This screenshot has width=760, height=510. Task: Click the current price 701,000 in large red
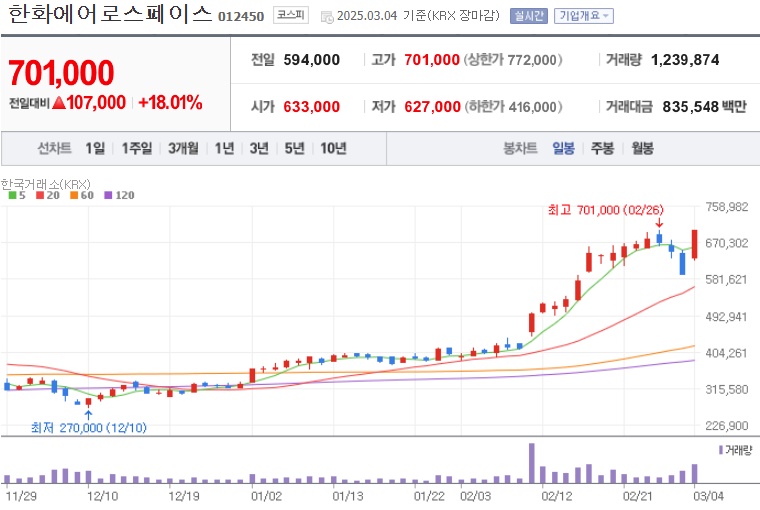61,73
